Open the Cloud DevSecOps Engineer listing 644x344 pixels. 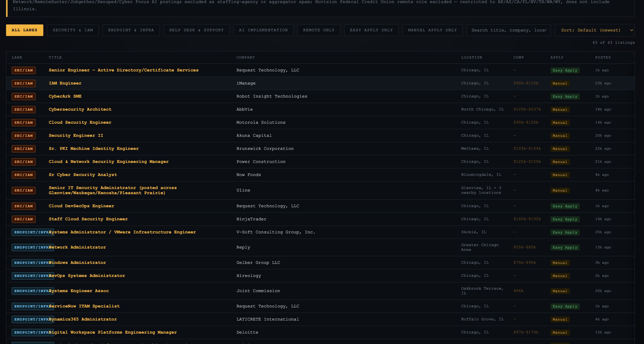pyautogui.click(x=81, y=206)
